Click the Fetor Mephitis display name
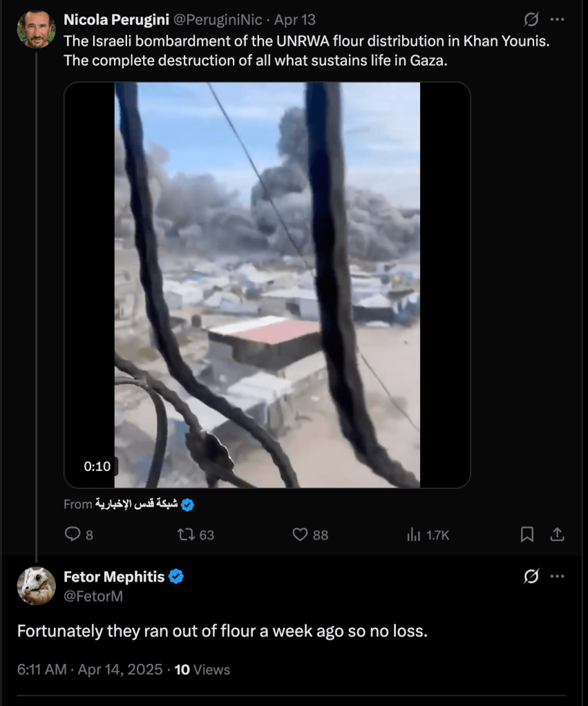The image size is (588, 706). tap(113, 577)
